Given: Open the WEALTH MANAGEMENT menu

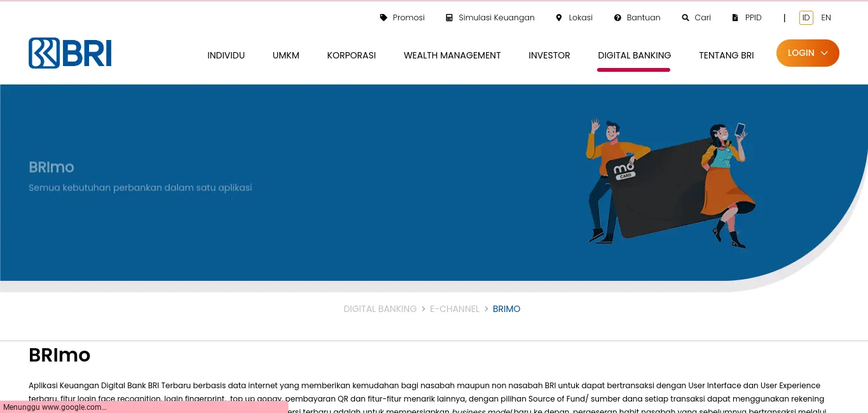Looking at the screenshot, I should (x=452, y=55).
